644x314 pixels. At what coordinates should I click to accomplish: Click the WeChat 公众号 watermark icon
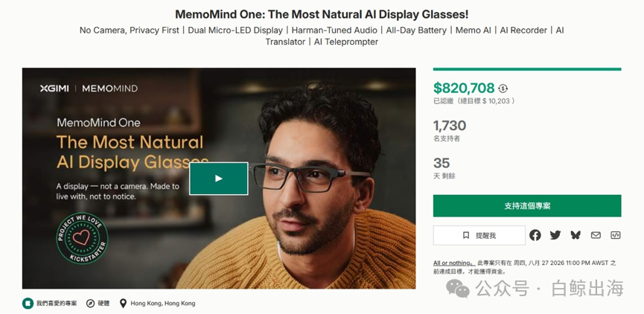click(x=458, y=288)
